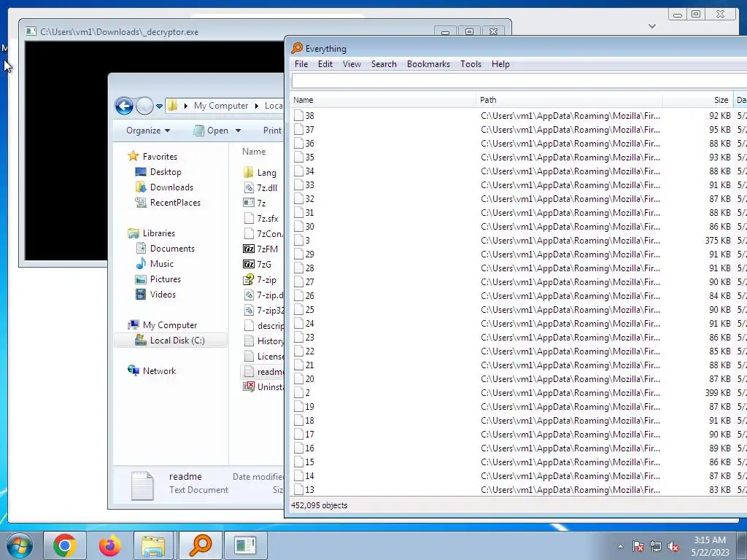Switch to Everything search taskbar button
Image resolution: width=747 pixels, height=560 pixels.
coord(200,545)
